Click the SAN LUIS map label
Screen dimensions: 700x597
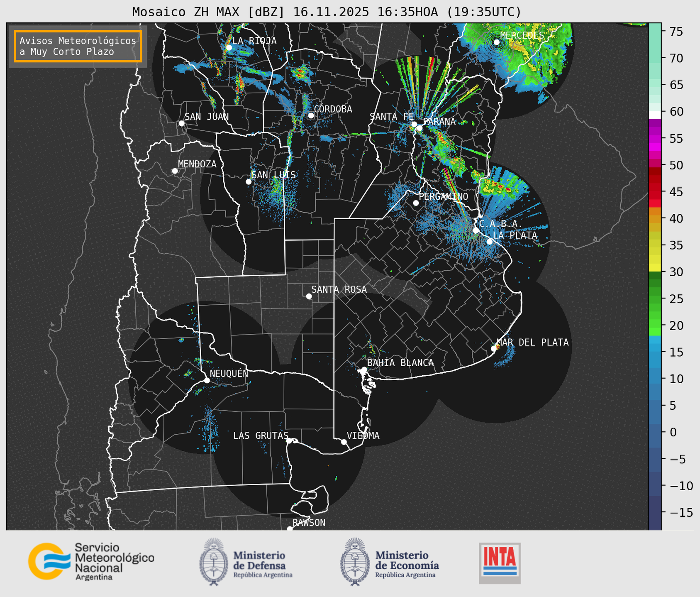(x=274, y=175)
